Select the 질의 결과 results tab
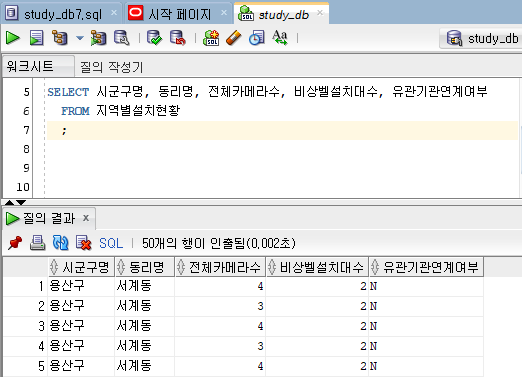Screen dimensions: 522x377 coord(49,218)
